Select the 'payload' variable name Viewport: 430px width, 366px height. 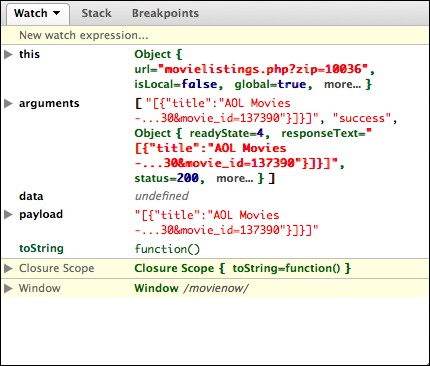[x=41, y=214]
